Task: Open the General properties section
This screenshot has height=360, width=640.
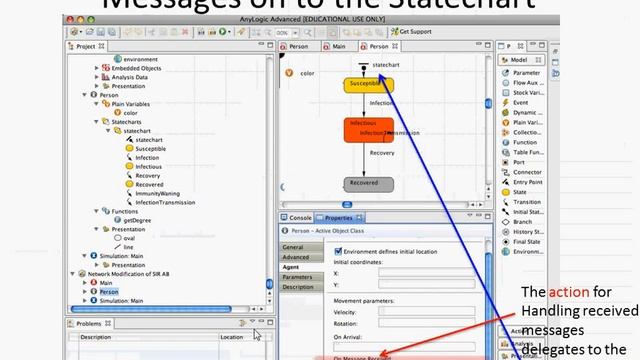Action: 302,247
